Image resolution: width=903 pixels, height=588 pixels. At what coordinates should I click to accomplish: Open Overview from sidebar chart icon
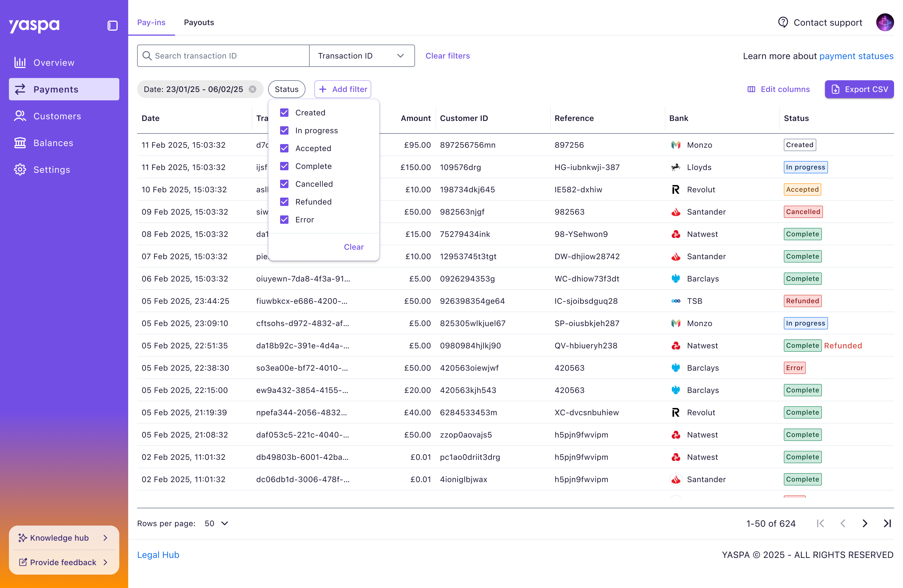20,62
